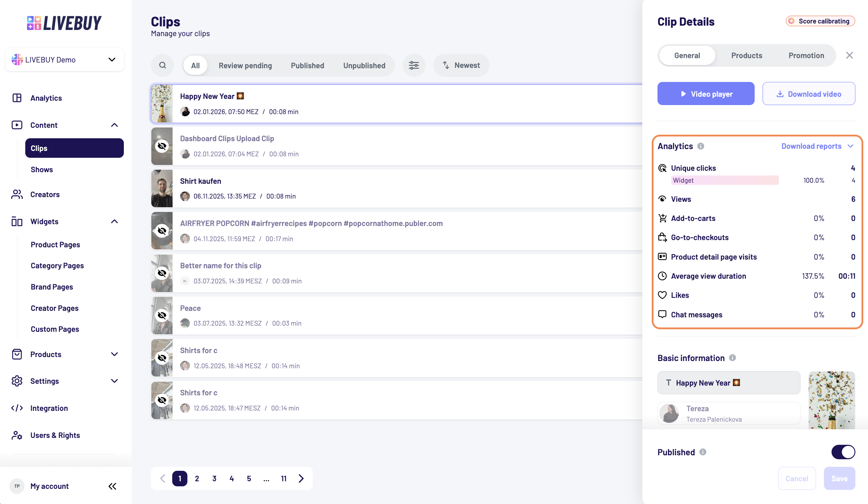Collapse the Widgets section chevron

click(114, 221)
